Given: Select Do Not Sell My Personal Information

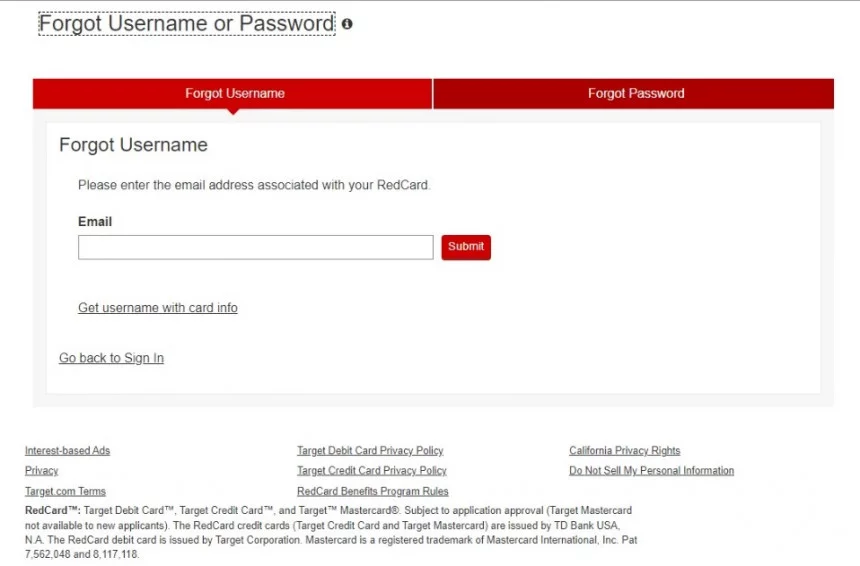Looking at the screenshot, I should pos(652,471).
